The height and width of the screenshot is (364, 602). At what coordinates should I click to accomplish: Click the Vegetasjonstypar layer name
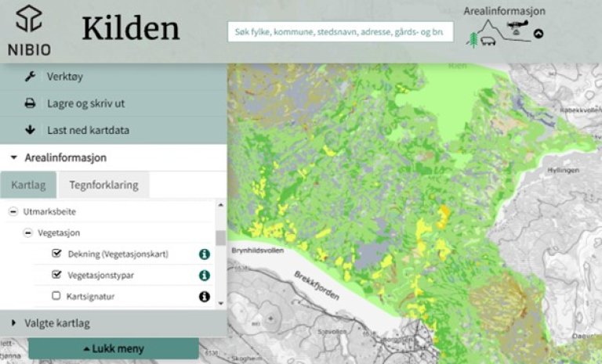(x=100, y=276)
